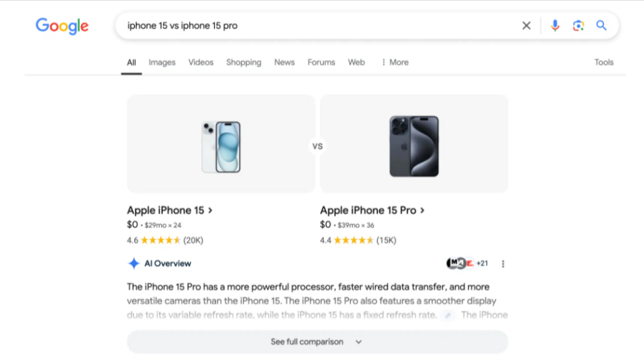Click the AI Overview sparkle icon

tap(133, 264)
